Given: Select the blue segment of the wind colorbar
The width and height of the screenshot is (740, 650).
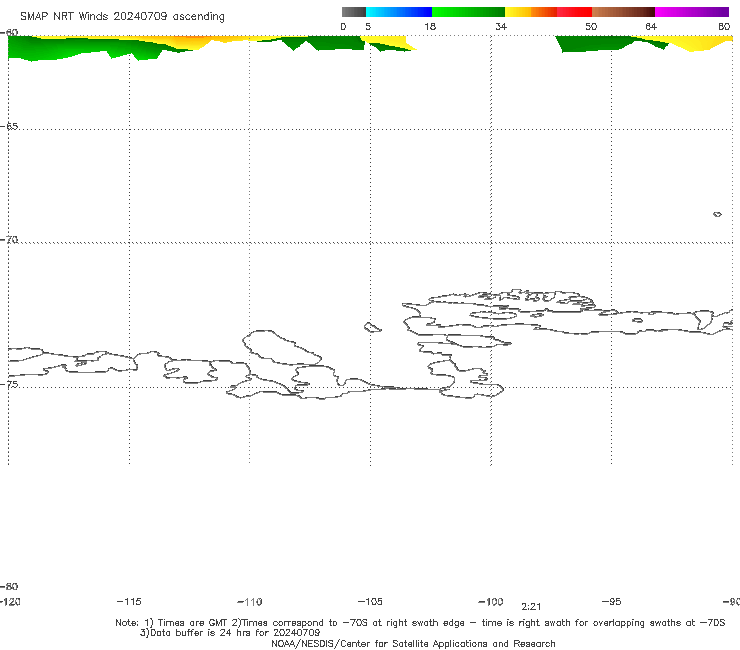Looking at the screenshot, I should coord(399,12).
